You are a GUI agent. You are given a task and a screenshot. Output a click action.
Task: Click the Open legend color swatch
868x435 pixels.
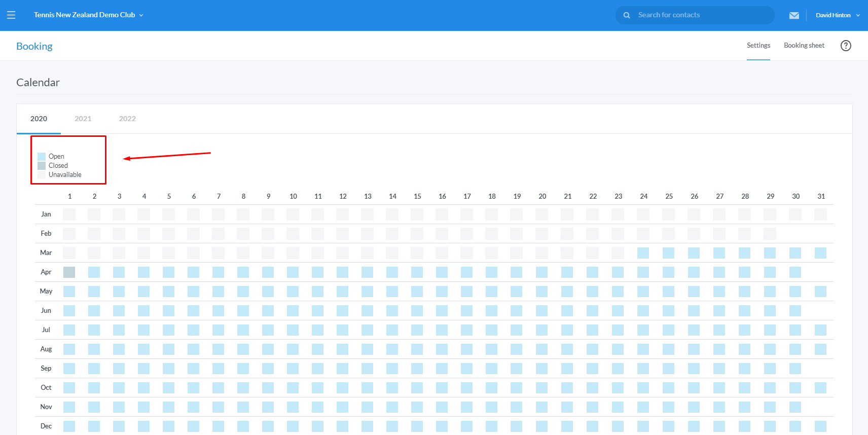tap(42, 157)
